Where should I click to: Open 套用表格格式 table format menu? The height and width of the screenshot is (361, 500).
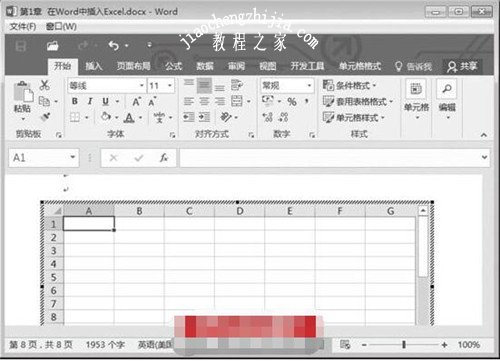(358, 101)
